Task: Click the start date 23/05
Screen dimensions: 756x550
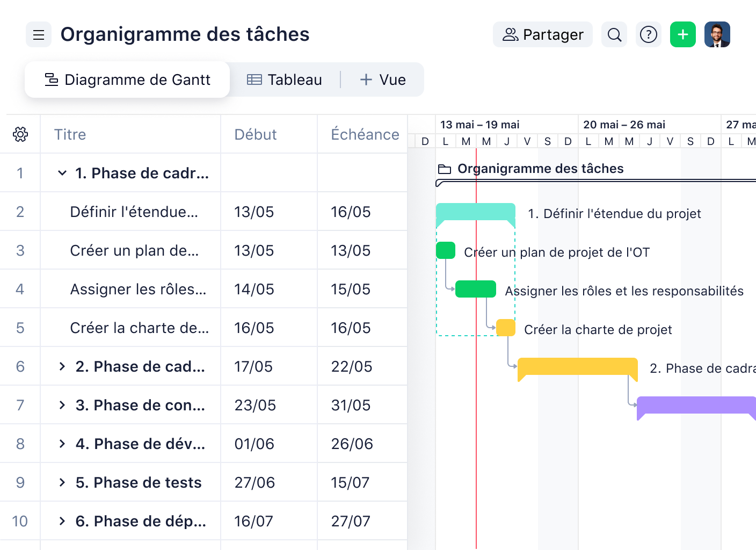Action: [x=255, y=406]
